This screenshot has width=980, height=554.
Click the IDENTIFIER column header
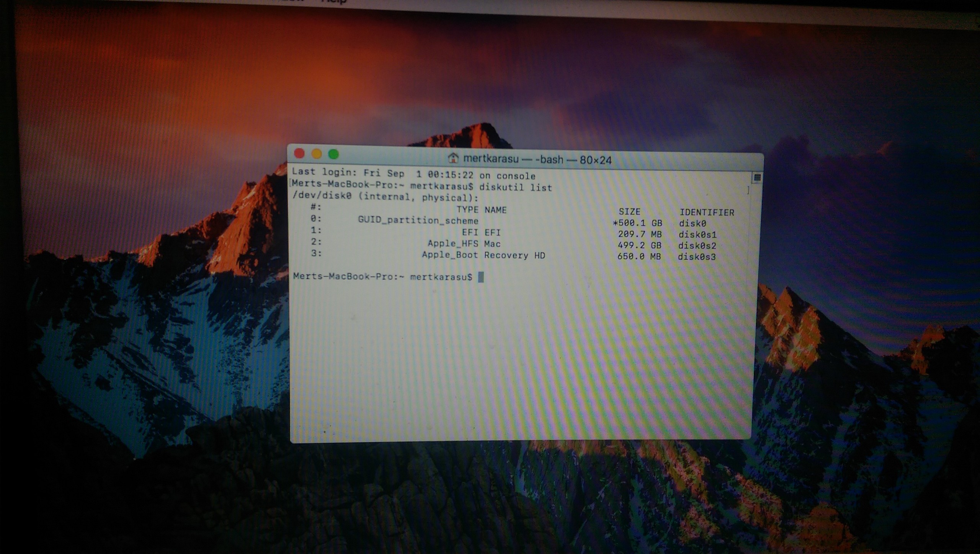(x=707, y=212)
